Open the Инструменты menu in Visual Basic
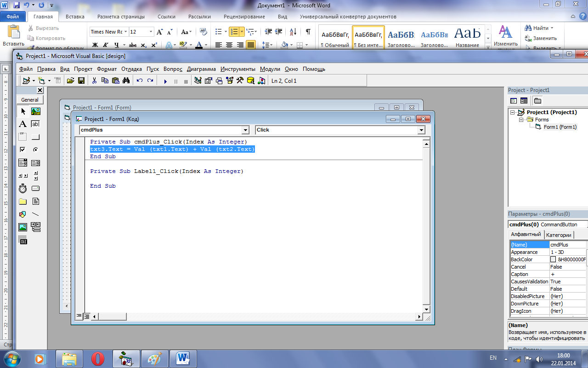This screenshot has width=588, height=368. click(237, 69)
